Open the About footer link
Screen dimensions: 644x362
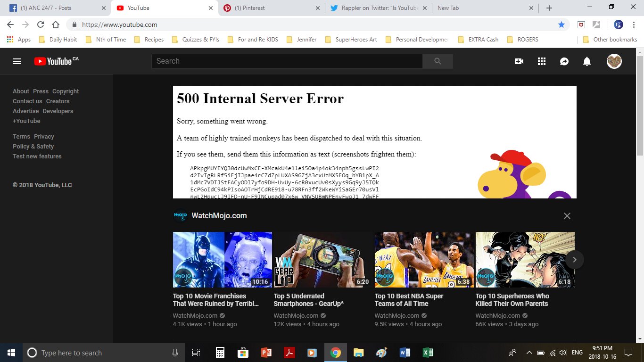point(21,91)
